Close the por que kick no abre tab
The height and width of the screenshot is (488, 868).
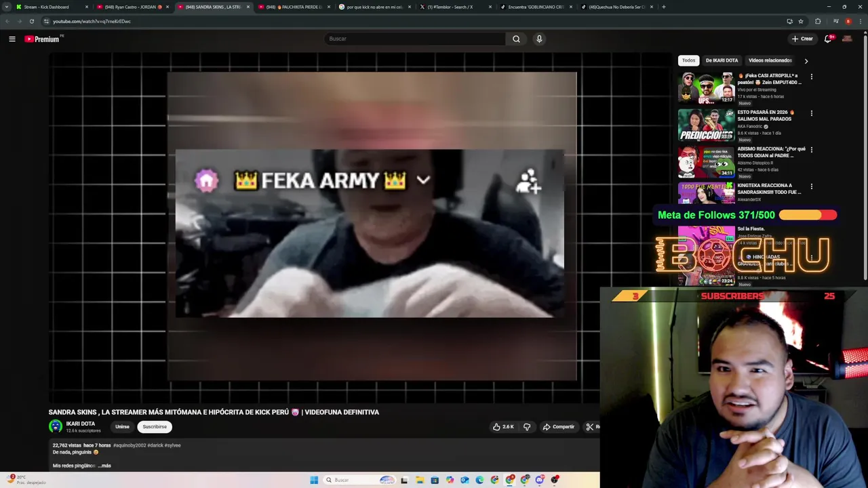pos(410,7)
